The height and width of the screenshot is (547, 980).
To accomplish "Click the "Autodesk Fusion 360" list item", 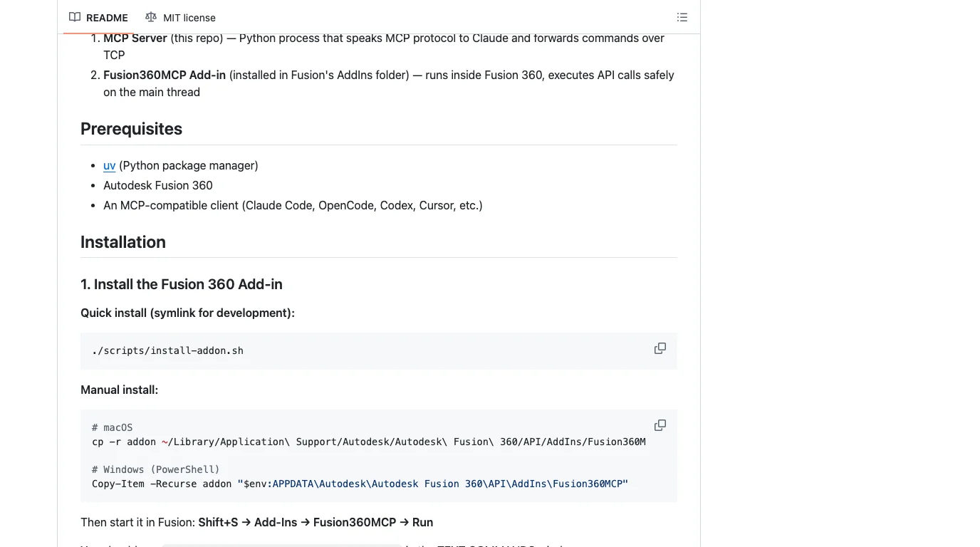I will (158, 185).
